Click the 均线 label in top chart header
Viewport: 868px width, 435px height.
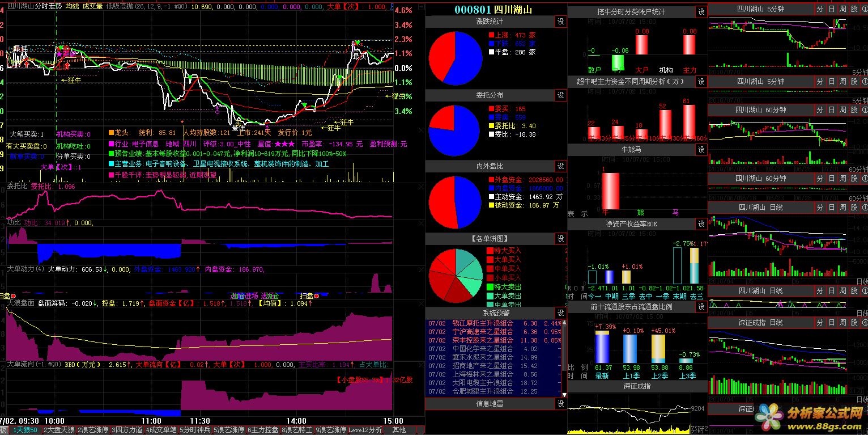[x=72, y=6]
